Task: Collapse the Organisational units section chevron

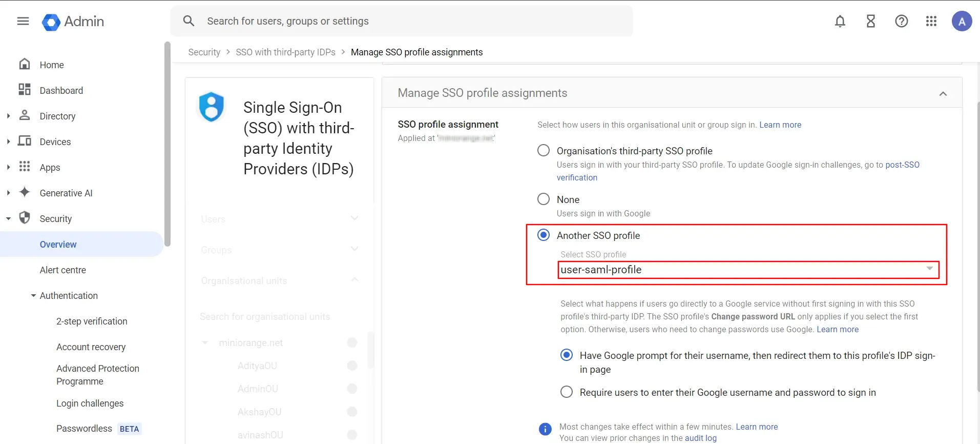Action: (355, 279)
